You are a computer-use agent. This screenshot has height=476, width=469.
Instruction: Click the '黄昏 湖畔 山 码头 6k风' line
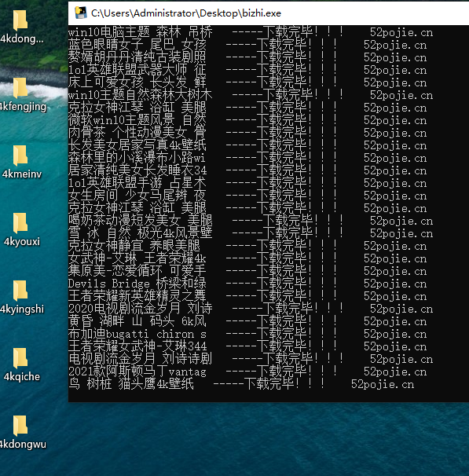247,321
